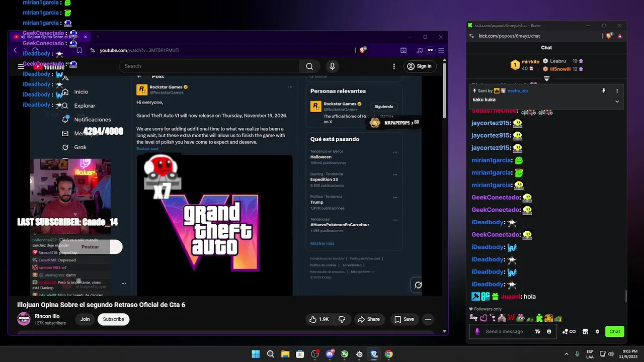
Task: Open mirrkito top gifter profile
Action: tap(530, 61)
